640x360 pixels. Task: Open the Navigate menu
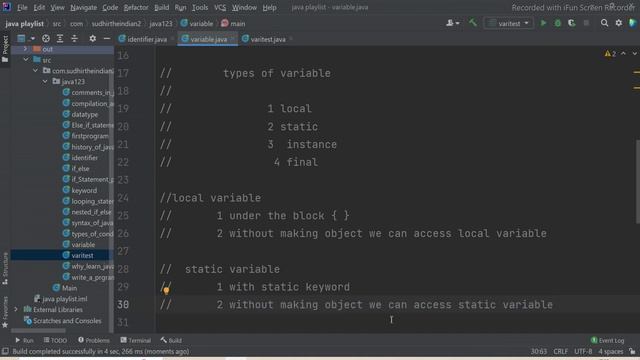pyautogui.click(x=83, y=7)
